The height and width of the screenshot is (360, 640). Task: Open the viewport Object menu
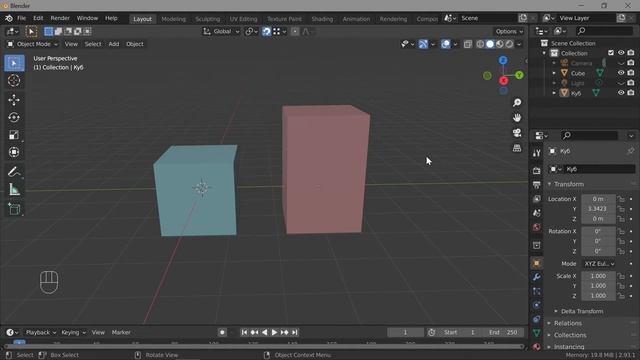coord(135,44)
